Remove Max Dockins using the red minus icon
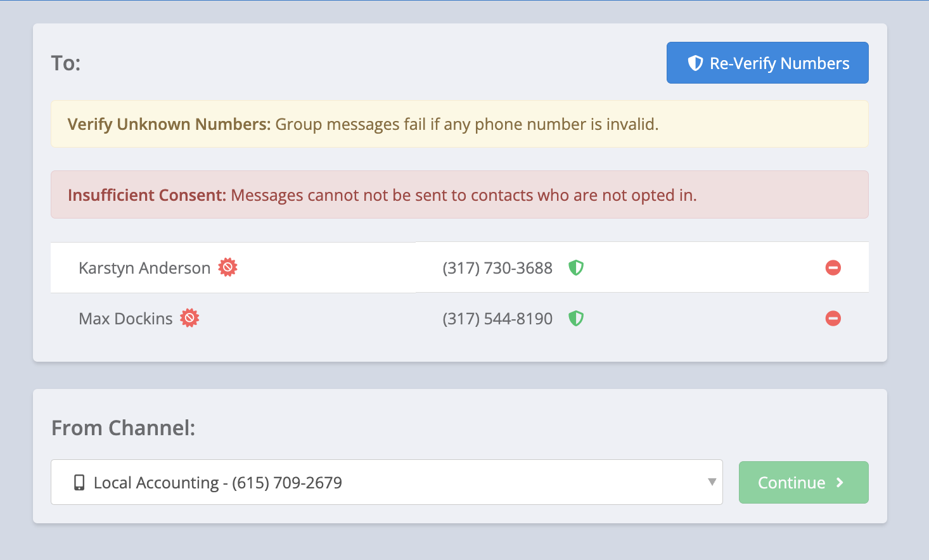 pyautogui.click(x=833, y=319)
